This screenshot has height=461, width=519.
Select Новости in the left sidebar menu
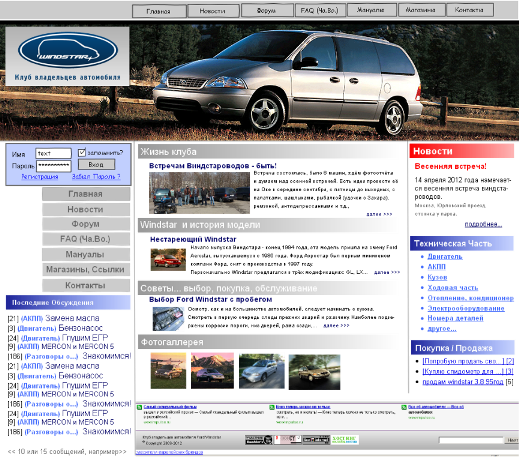tap(86, 209)
